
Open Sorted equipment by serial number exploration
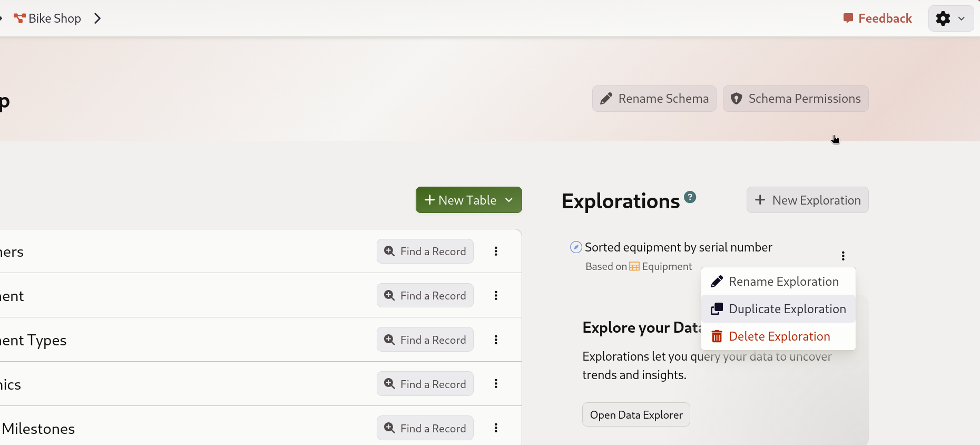[678, 247]
